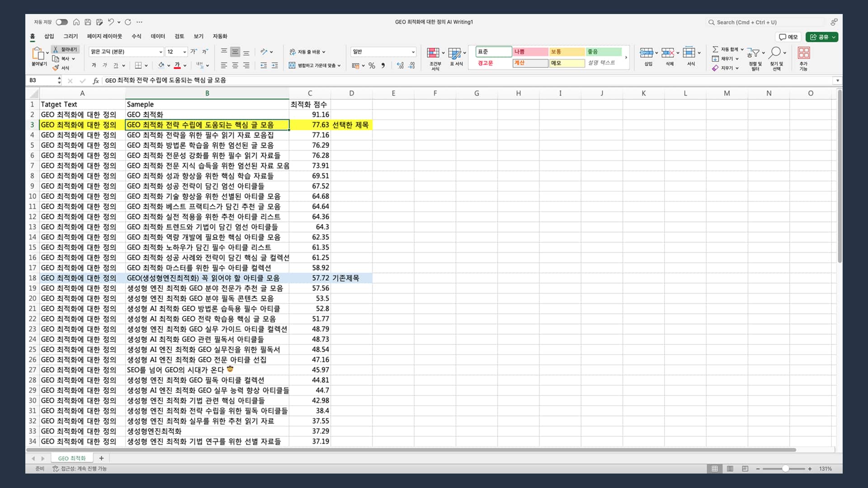Click the AutoSum (자동 합계) icon

coord(716,49)
